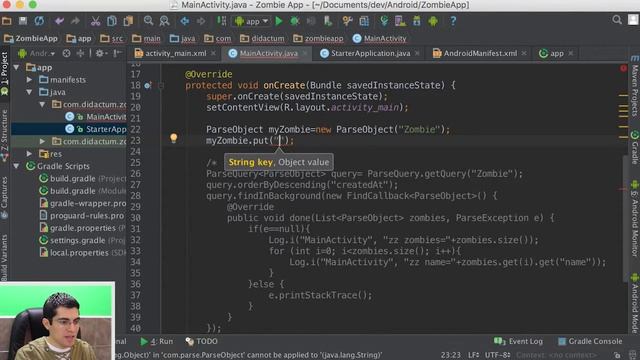This screenshot has height=360, width=640.
Task: Click the navigate Forward arrow icon
Action: (x=201, y=21)
